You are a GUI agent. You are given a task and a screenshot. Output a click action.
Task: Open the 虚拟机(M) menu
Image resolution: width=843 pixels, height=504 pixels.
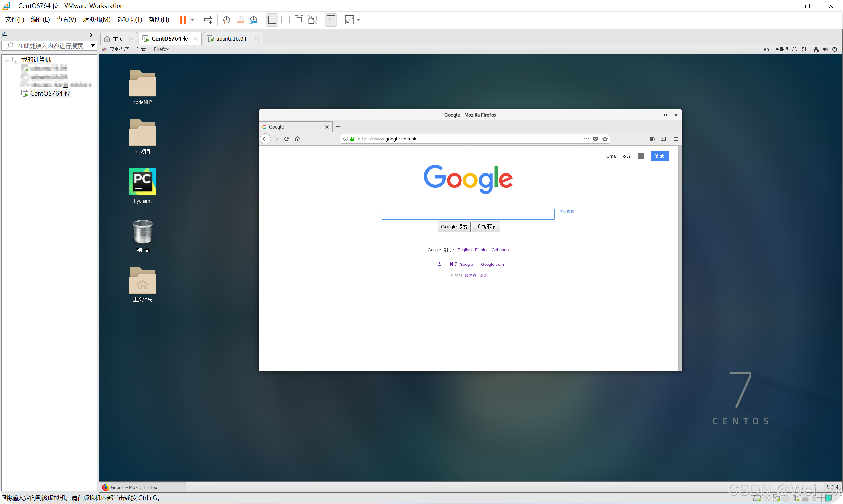coord(96,20)
